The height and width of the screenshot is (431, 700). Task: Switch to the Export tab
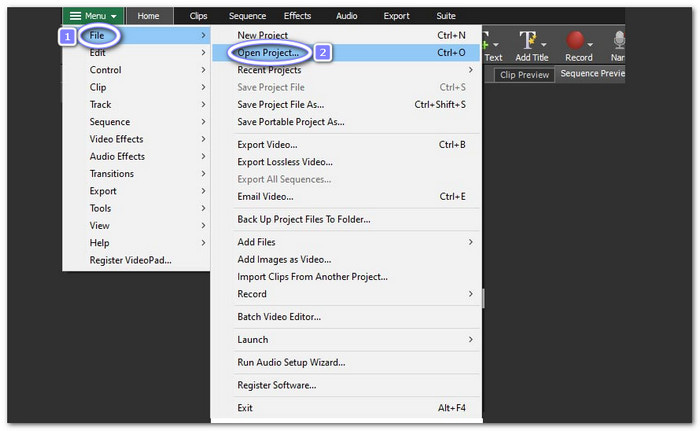[396, 16]
